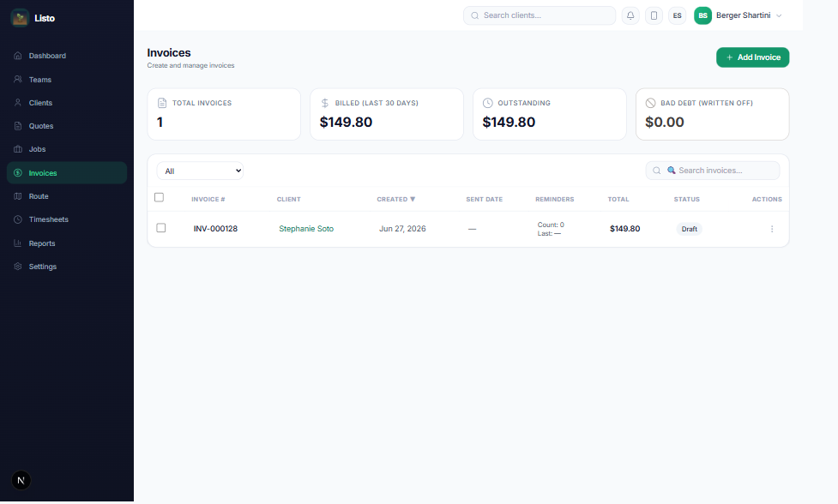The image size is (838, 504).
Task: Click the Total column header
Action: [x=618, y=199]
